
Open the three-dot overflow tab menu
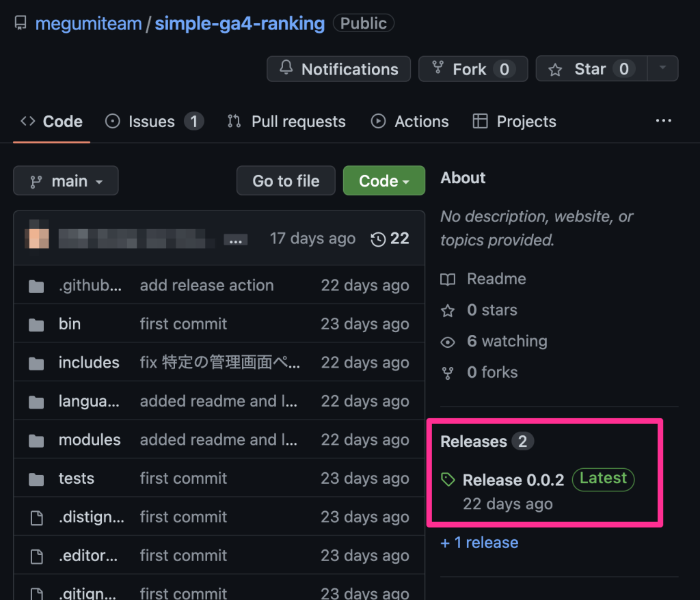[663, 121]
